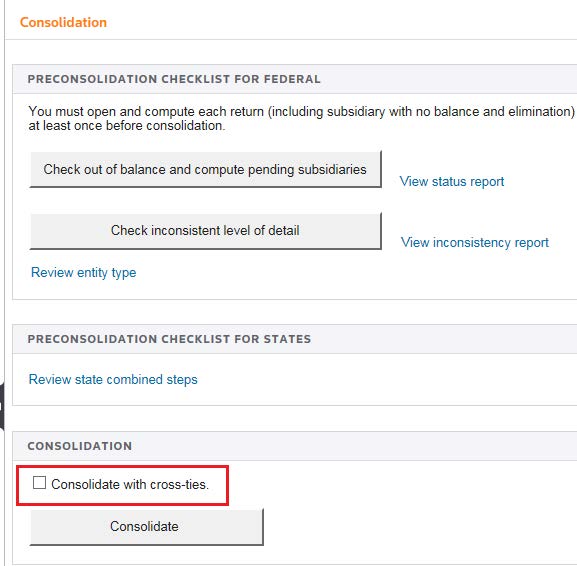This screenshot has height=566, width=577.
Task: Open the View status report link
Action: pyautogui.click(x=452, y=181)
